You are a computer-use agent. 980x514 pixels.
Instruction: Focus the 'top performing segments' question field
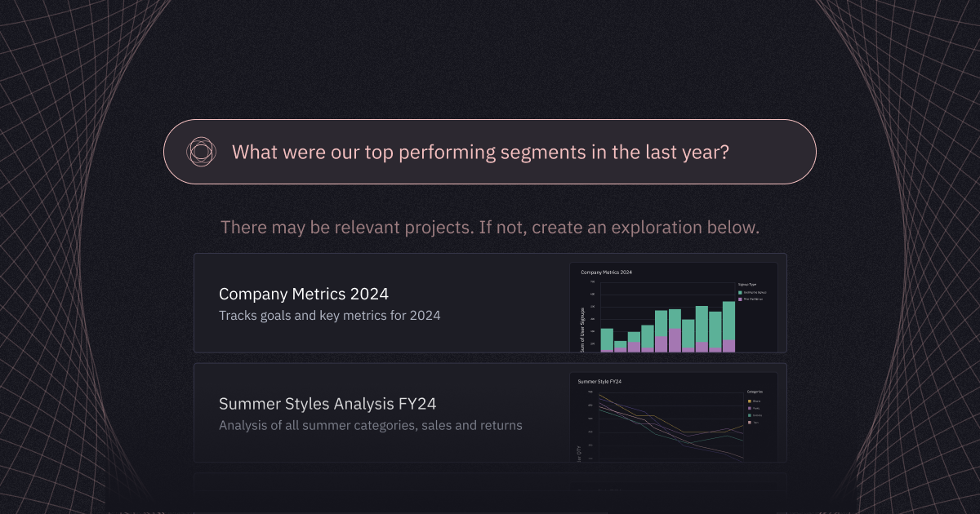pos(490,152)
